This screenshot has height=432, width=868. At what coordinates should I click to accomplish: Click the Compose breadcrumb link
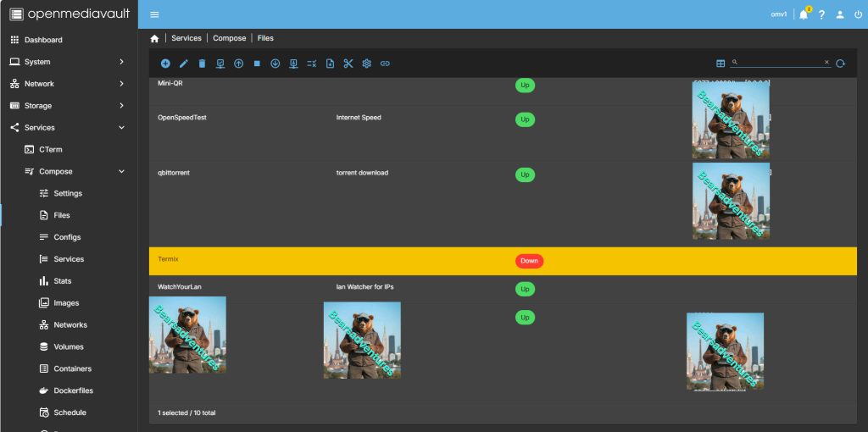229,38
